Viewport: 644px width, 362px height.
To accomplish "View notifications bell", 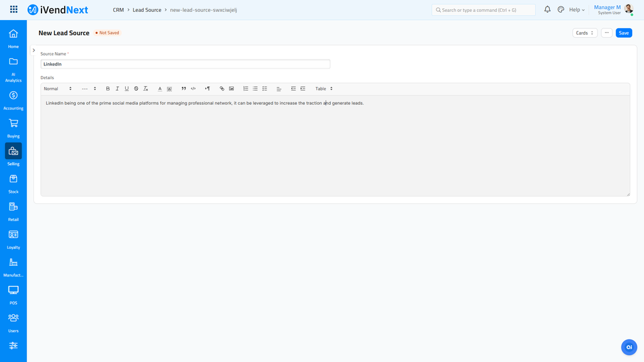I will click(548, 9).
